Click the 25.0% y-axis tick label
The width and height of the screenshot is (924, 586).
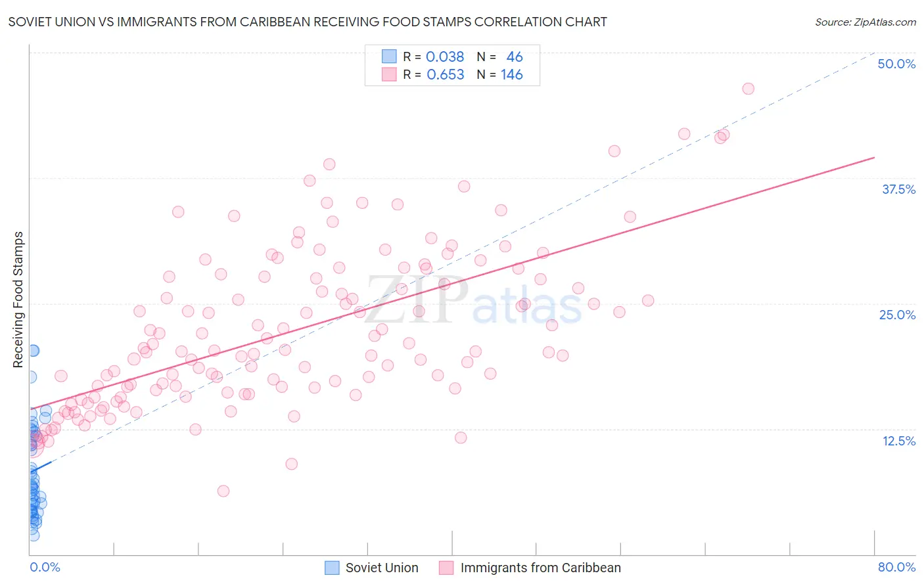pyautogui.click(x=897, y=315)
